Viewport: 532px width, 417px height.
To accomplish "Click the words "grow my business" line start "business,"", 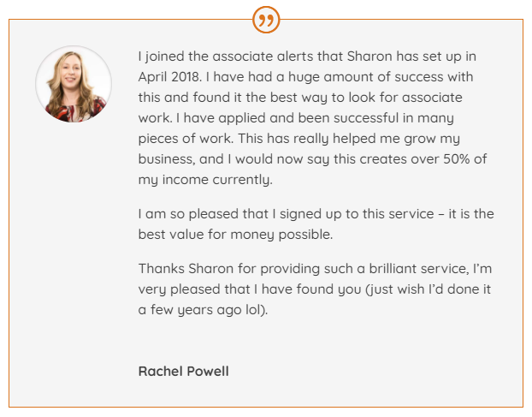I will coord(167,159).
